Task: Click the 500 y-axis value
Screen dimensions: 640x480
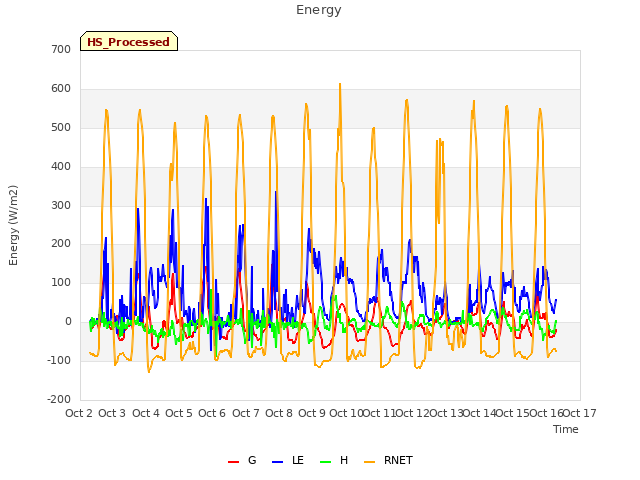Action: pos(61,127)
